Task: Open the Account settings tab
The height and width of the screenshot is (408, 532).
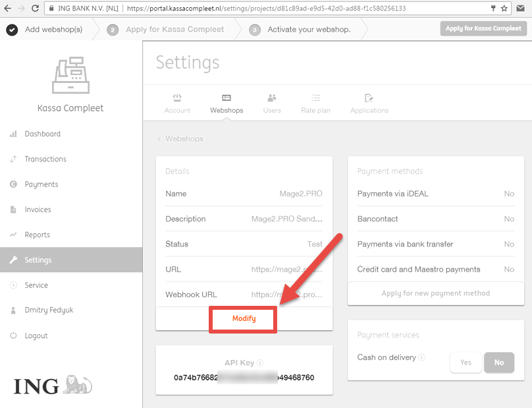Action: coord(177,103)
